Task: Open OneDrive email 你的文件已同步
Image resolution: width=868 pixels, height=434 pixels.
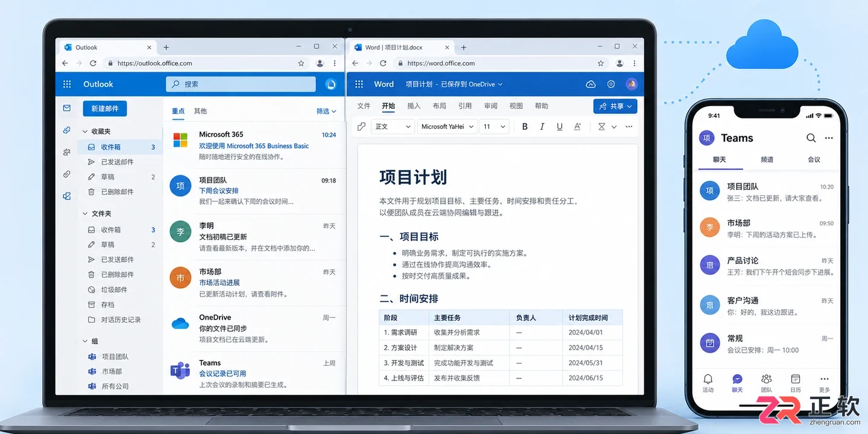Action: [x=254, y=329]
